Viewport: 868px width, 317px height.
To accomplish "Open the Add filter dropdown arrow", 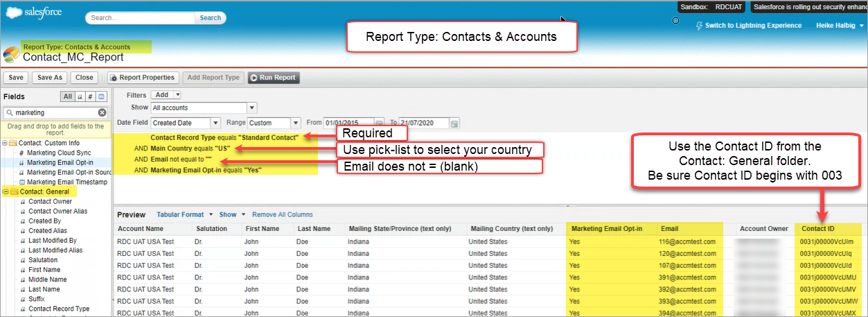I will (177, 95).
